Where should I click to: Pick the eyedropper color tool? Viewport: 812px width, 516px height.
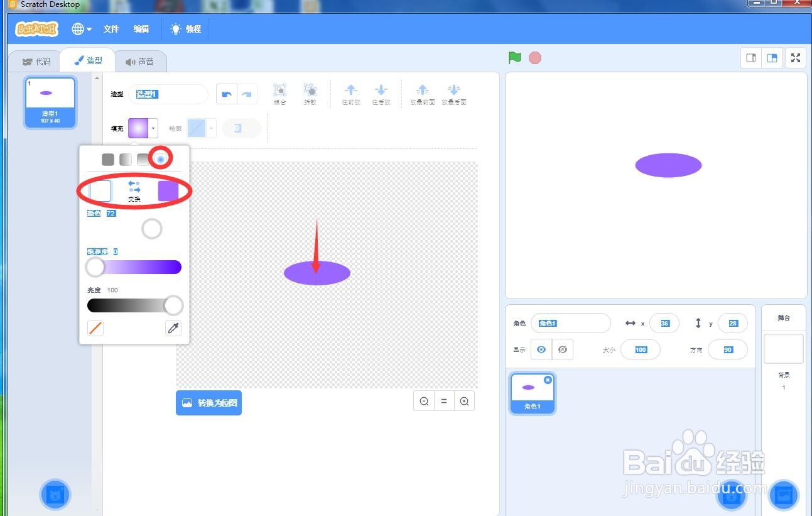[173, 327]
